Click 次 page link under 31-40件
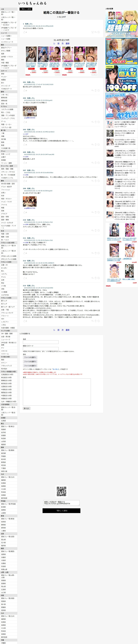This screenshot has width=138, height=644. click(63, 43)
